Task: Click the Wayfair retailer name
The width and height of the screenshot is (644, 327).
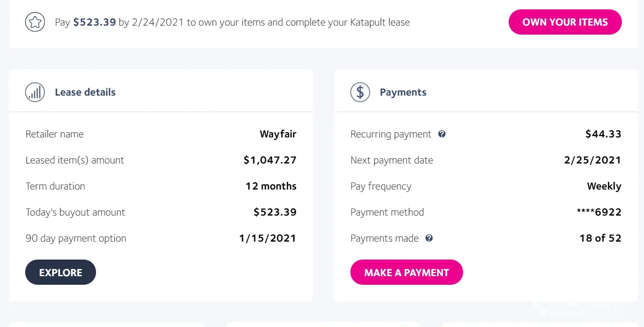Action: 278,134
